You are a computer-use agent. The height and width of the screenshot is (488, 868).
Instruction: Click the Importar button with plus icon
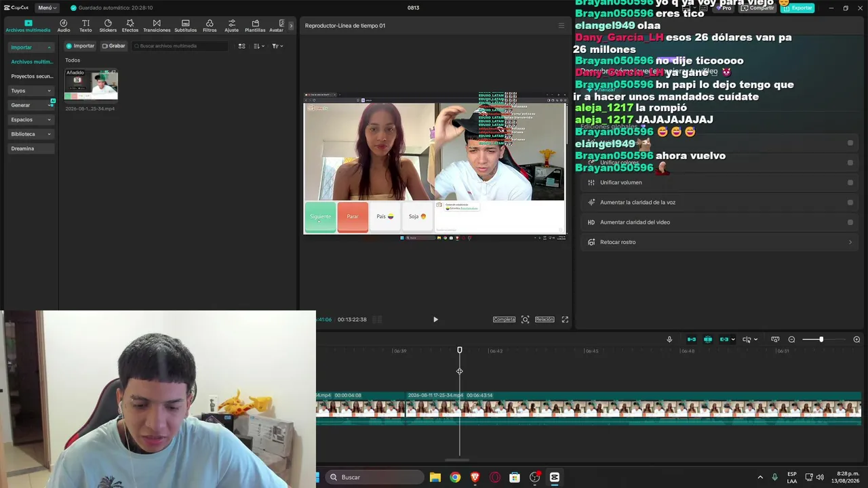coord(80,46)
